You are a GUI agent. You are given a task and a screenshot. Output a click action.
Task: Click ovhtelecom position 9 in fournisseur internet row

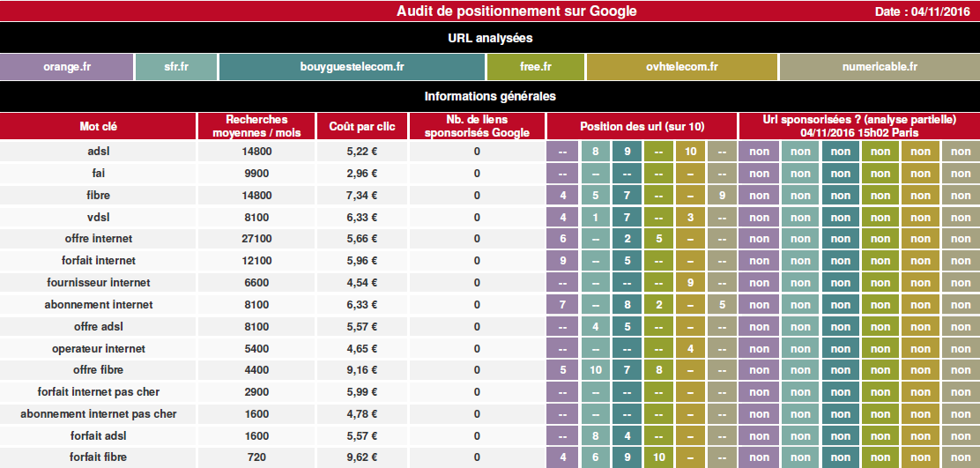tap(690, 282)
